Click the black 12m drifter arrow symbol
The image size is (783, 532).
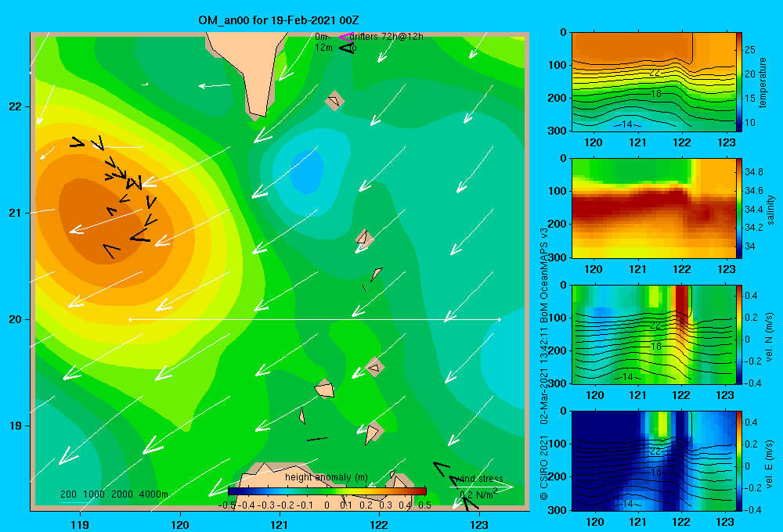point(346,48)
